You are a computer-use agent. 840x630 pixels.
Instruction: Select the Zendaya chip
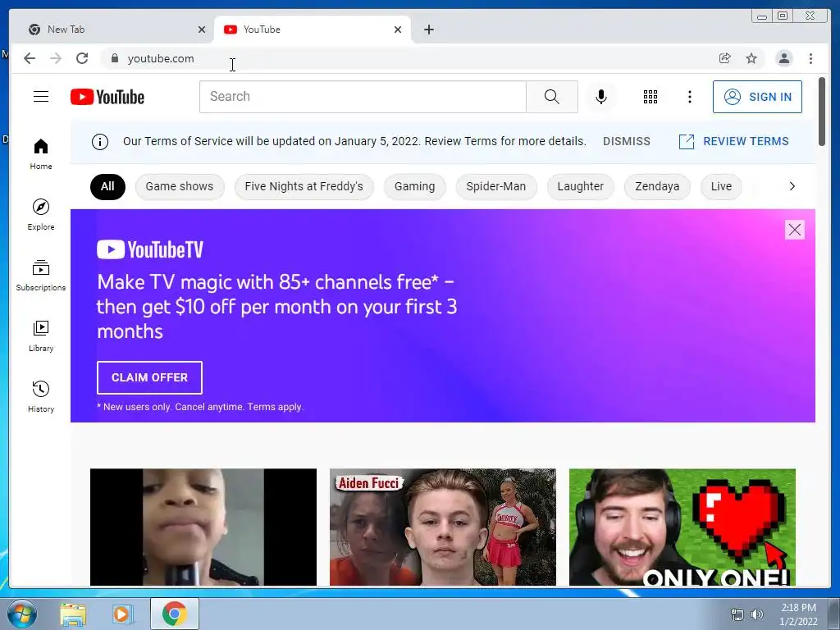[x=657, y=186]
